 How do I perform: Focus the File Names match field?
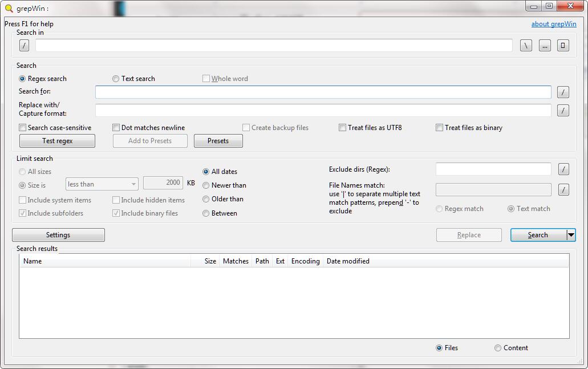point(493,190)
